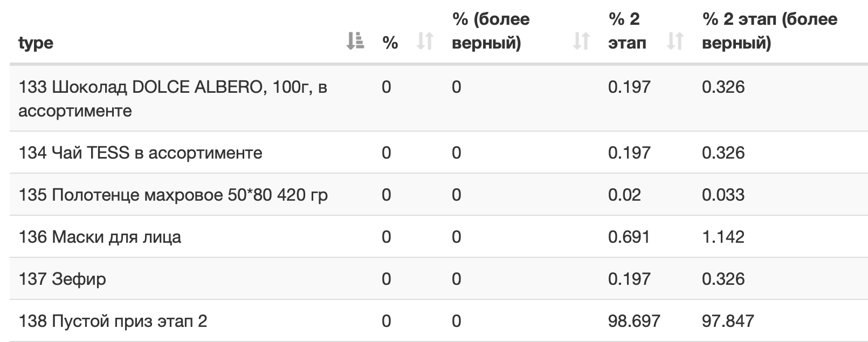Click value 0.033 in Полотенце row

pos(723,195)
